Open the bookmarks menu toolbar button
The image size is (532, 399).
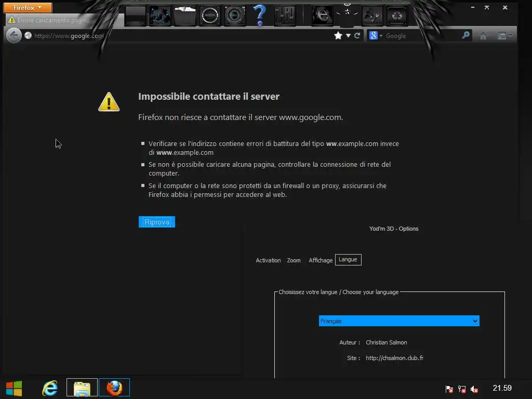505,35
